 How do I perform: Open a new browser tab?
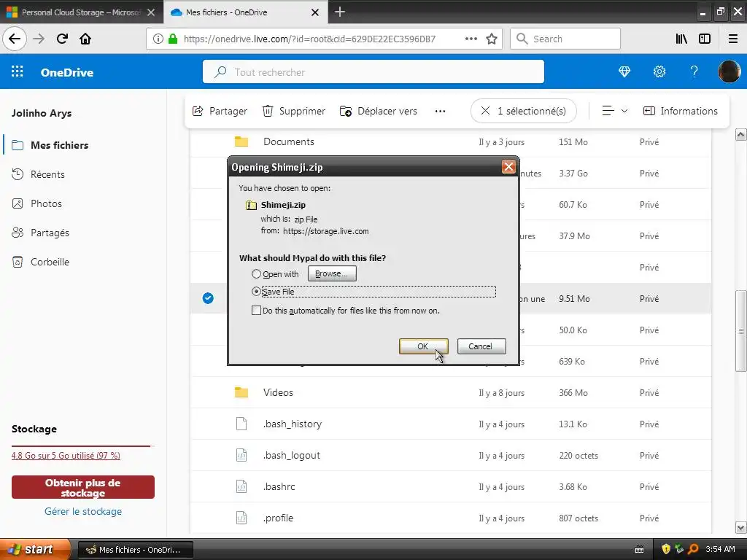pos(340,12)
